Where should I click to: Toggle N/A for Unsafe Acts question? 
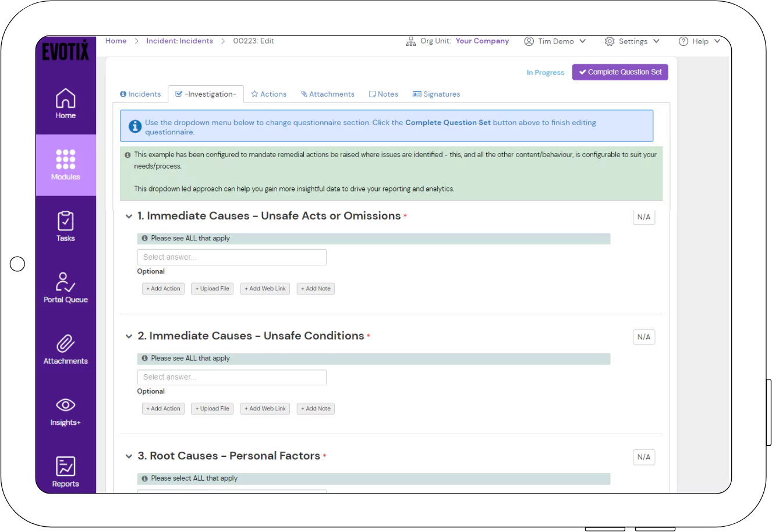coord(644,217)
